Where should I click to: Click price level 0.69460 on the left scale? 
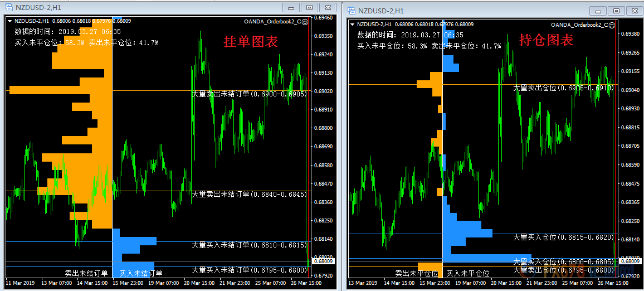(324, 18)
